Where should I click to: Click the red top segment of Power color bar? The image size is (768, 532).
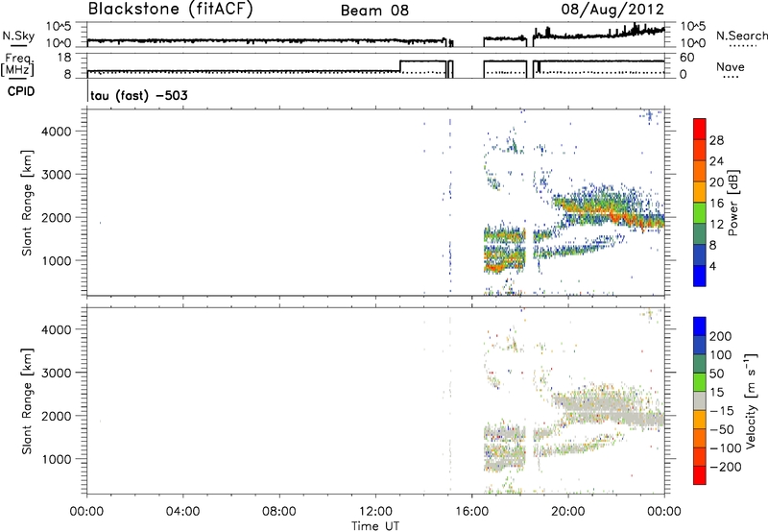point(700,129)
